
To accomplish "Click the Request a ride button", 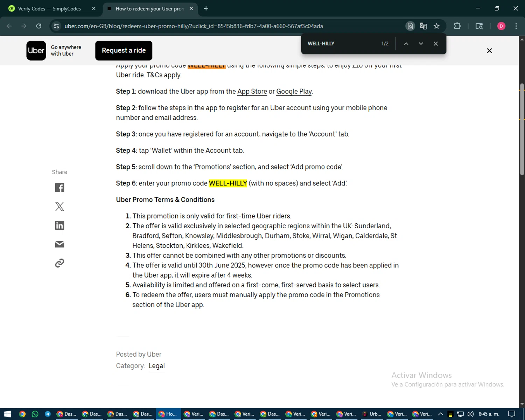I will point(124,50).
